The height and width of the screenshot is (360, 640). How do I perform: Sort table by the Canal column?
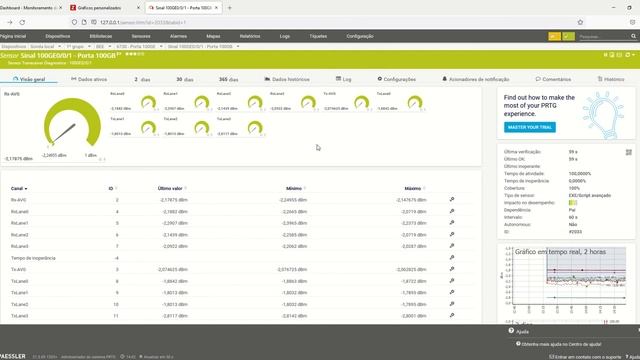point(19,189)
